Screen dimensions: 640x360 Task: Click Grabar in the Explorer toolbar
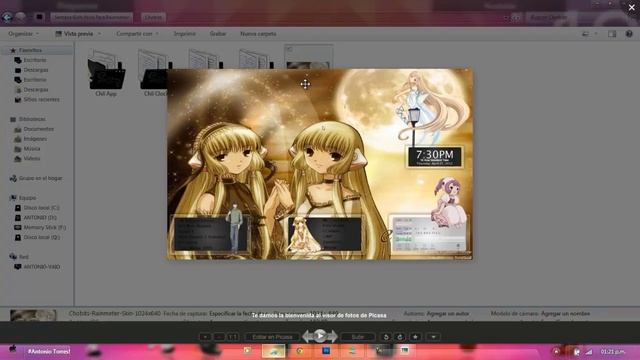tap(218, 34)
